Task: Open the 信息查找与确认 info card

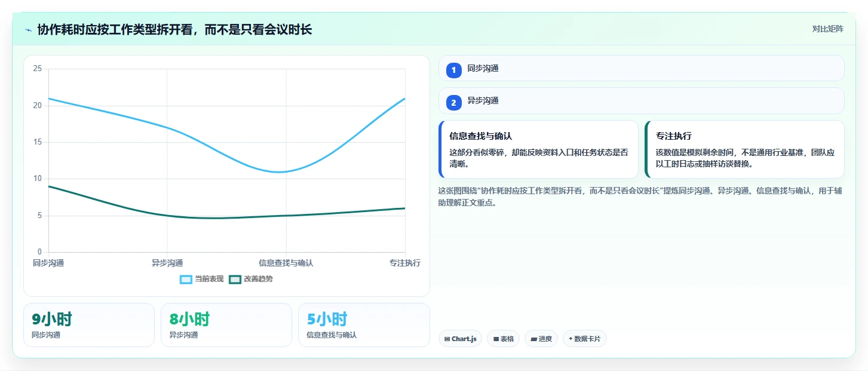Action: (538, 149)
